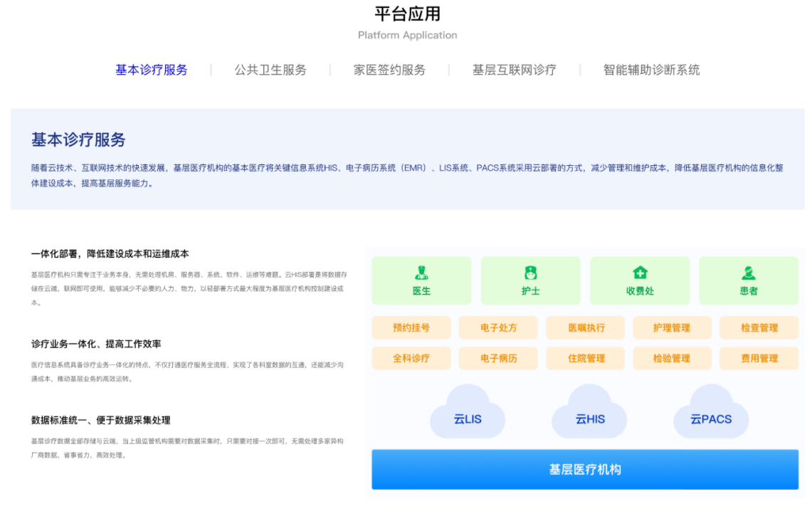The height and width of the screenshot is (506, 812).
Task: Switch to 家医签约服务 tab
Action: coord(389,70)
